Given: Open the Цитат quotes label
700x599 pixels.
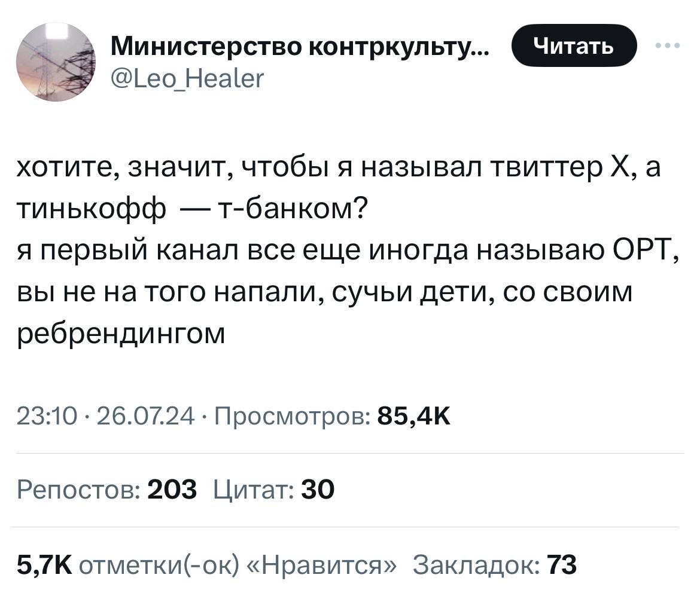Looking at the screenshot, I should [x=252, y=490].
